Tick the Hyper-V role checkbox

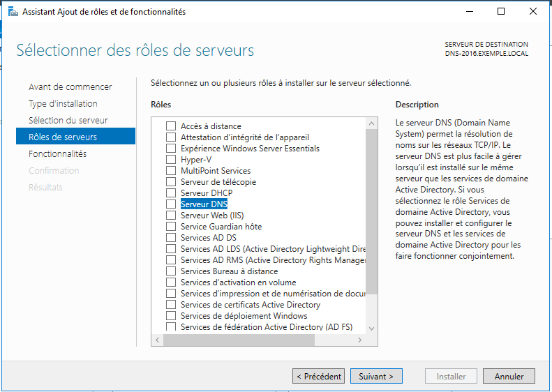(x=171, y=160)
